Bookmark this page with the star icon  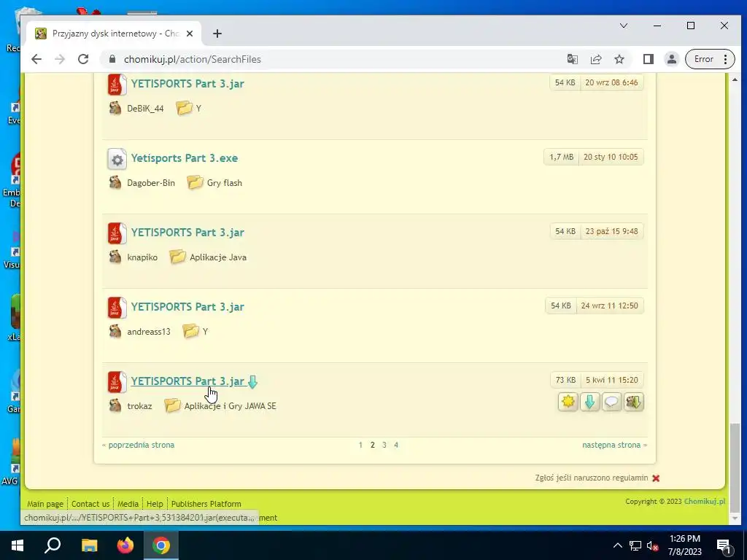[x=619, y=59]
